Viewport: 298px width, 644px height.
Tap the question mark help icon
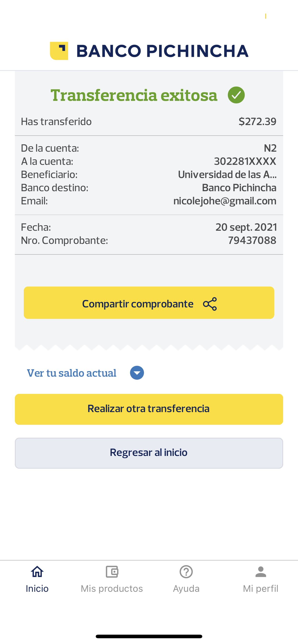click(x=186, y=572)
